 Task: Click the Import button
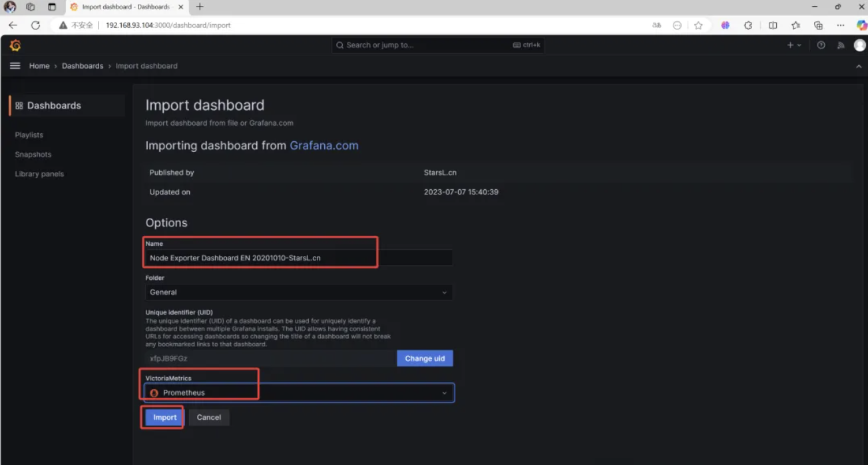(x=165, y=417)
